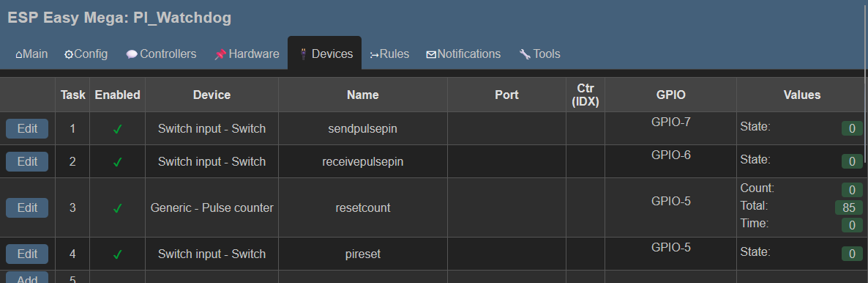Image resolution: width=868 pixels, height=283 pixels.
Task: Click Switch input - Switch in task 2
Action: click(212, 161)
